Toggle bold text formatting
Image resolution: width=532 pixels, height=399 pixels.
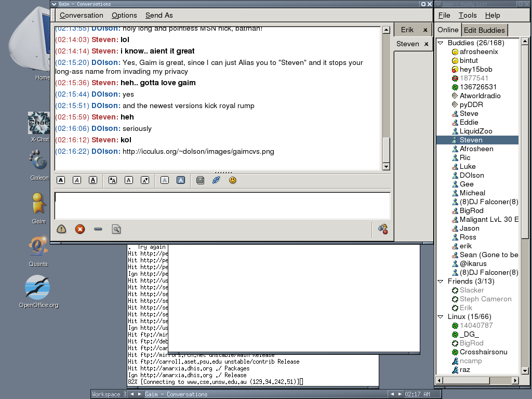(61, 180)
